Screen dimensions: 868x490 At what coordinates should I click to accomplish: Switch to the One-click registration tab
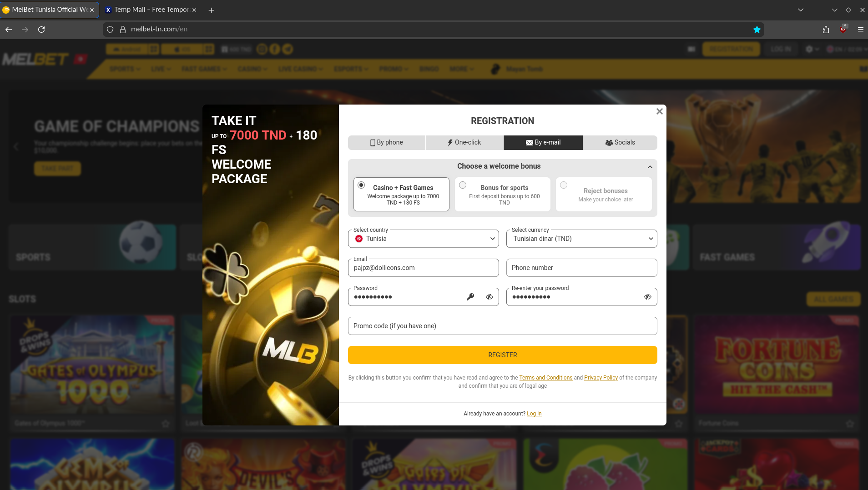click(464, 142)
